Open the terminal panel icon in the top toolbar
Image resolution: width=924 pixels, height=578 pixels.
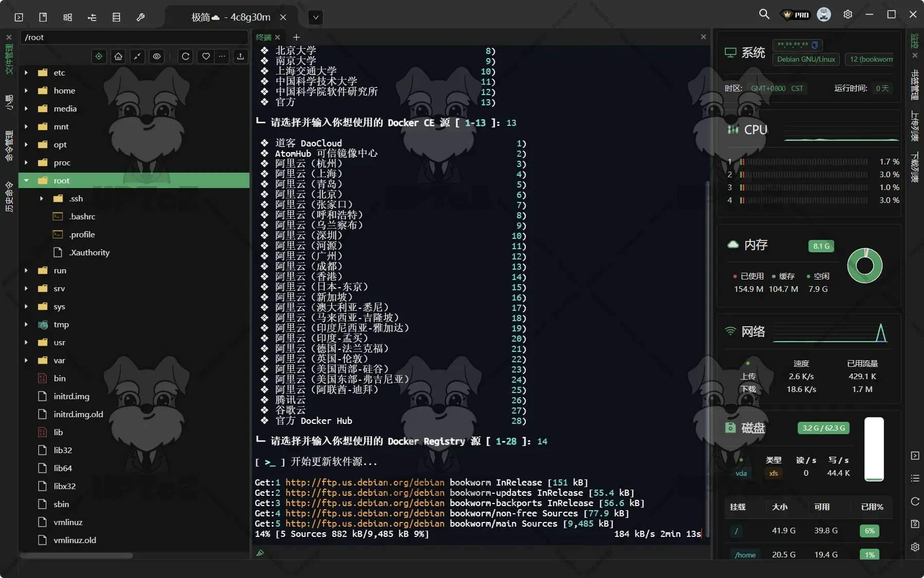click(18, 17)
